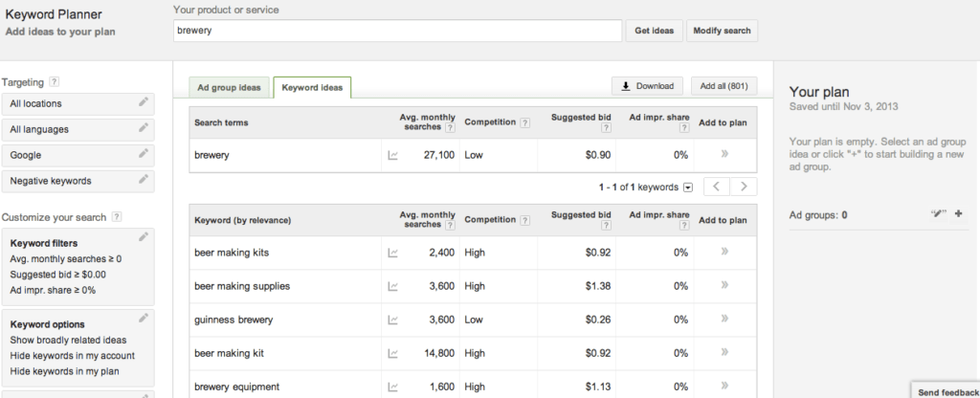The image size is (980, 398).
Task: Click the product or service input field
Action: [397, 31]
